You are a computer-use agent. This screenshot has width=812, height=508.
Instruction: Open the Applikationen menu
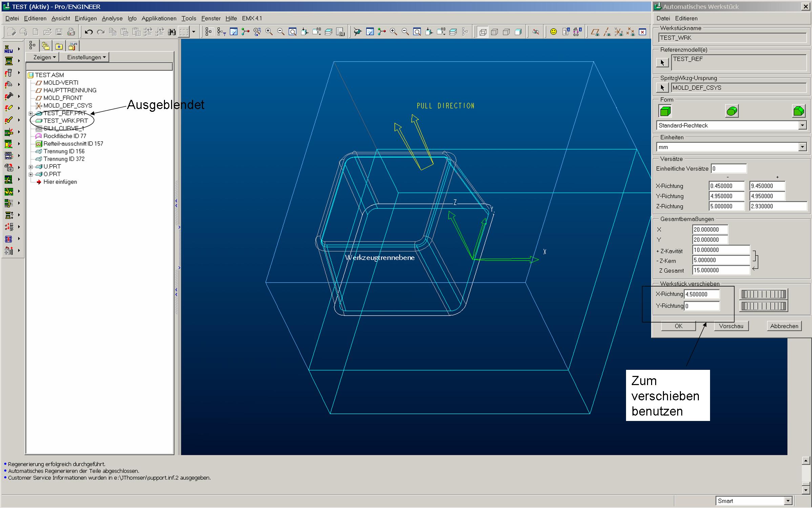click(x=159, y=18)
